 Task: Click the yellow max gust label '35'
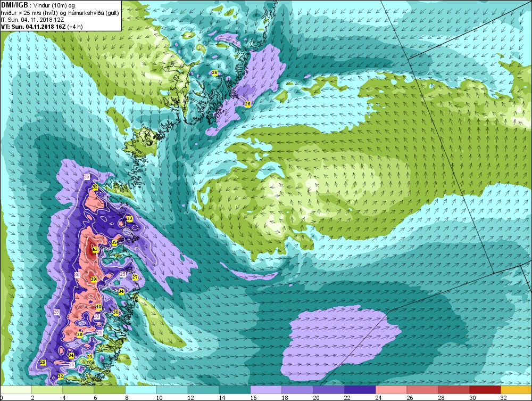[x=114, y=242]
